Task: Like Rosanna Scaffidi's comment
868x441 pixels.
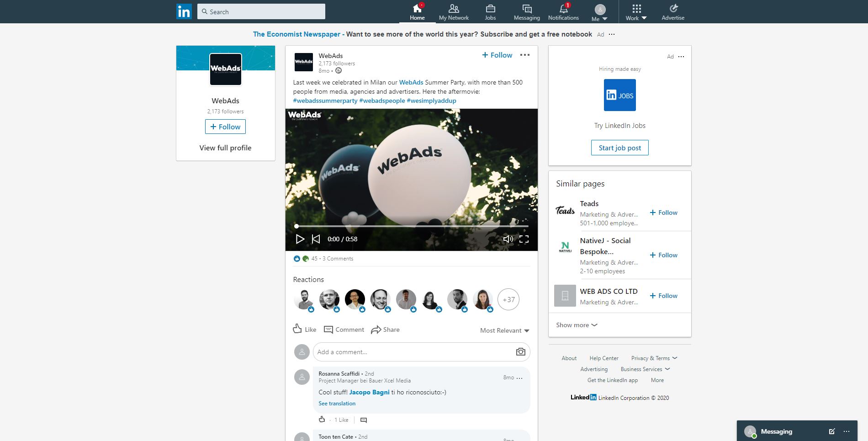Action: tap(322, 420)
